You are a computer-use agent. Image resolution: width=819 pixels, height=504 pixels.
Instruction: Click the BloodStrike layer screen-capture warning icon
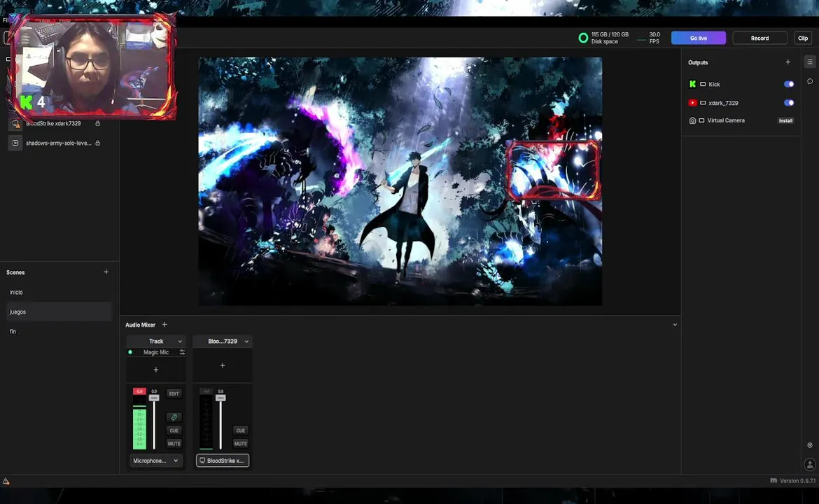click(x=15, y=124)
